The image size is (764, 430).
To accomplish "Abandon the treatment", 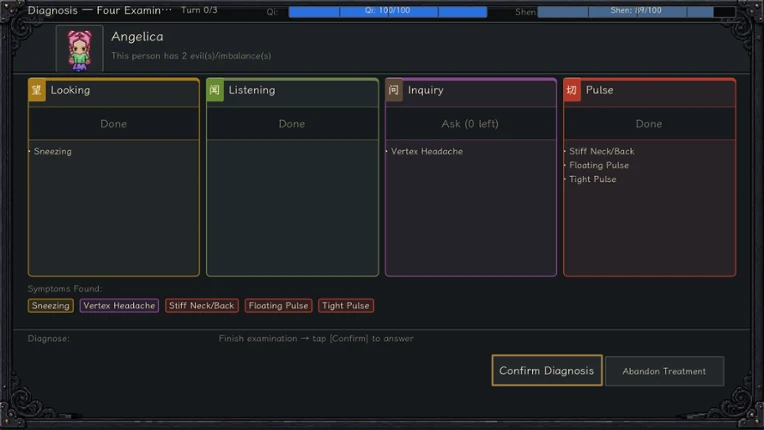I will (664, 371).
